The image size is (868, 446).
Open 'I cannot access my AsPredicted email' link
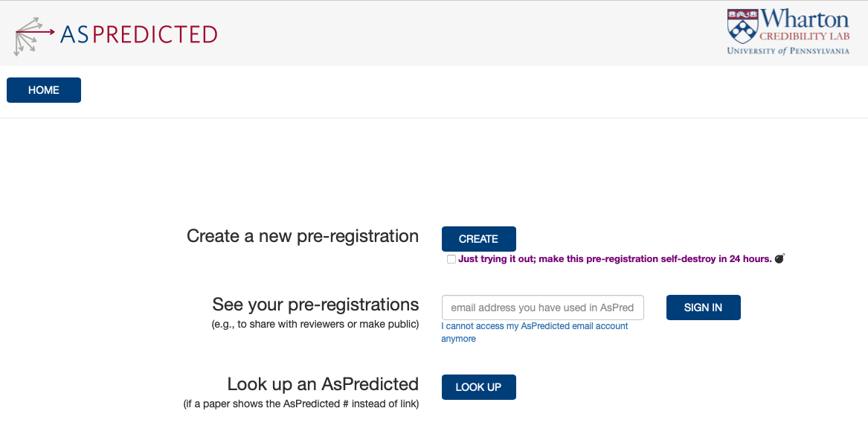click(x=534, y=327)
